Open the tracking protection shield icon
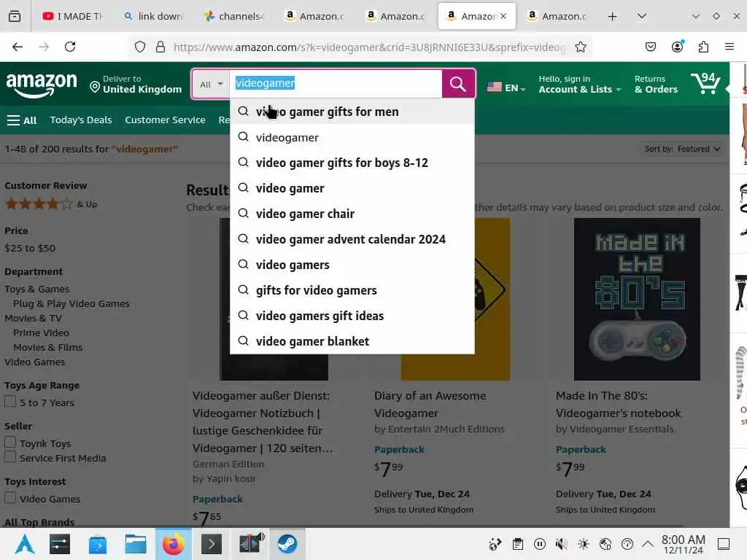Screen dimensions: 747x560 click(x=139, y=47)
